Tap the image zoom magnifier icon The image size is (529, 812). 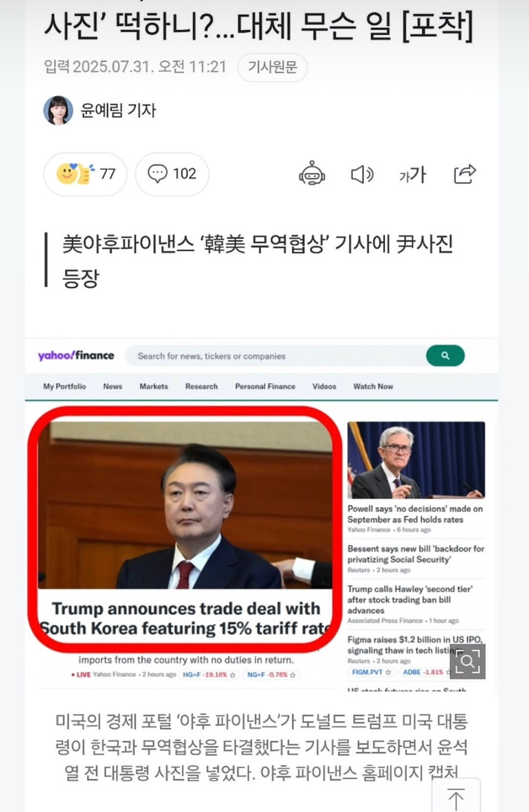[468, 661]
